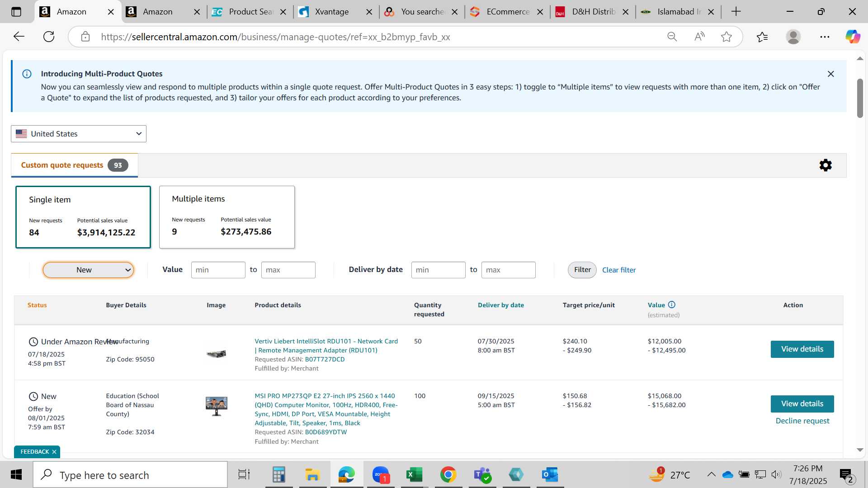The height and width of the screenshot is (488, 868).
Task: Click the Value min input field
Action: pyautogui.click(x=218, y=270)
